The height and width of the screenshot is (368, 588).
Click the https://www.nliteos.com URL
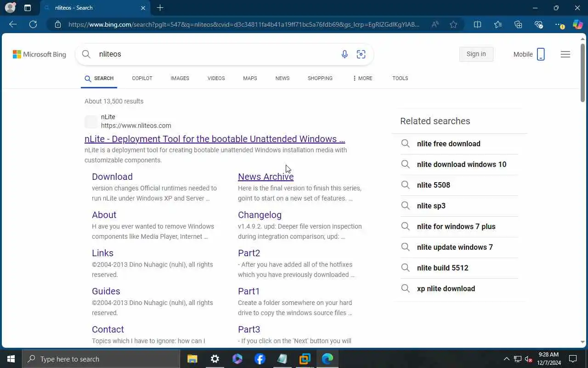pyautogui.click(x=136, y=126)
